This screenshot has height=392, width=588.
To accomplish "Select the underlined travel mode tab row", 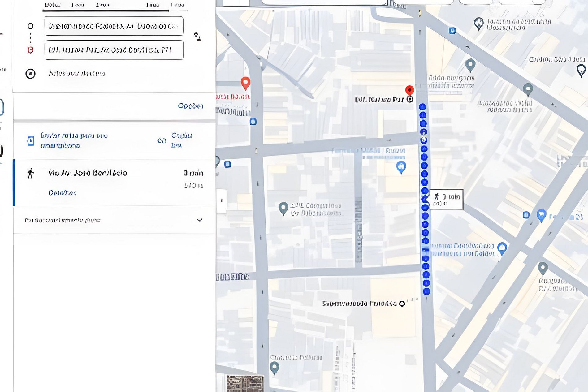I will 106,6.
